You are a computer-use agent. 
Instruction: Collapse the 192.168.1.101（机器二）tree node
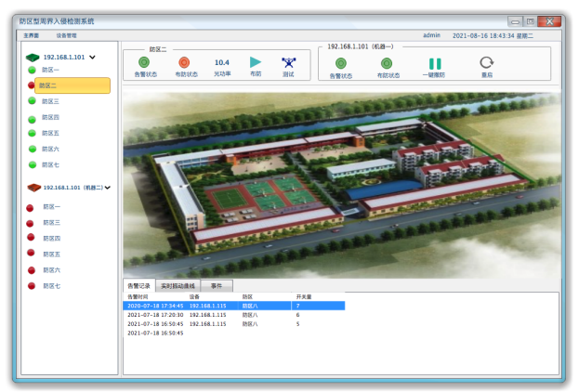click(108, 188)
